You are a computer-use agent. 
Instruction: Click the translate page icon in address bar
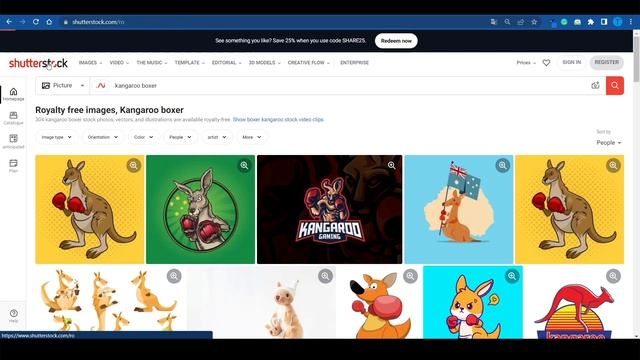pos(494,22)
